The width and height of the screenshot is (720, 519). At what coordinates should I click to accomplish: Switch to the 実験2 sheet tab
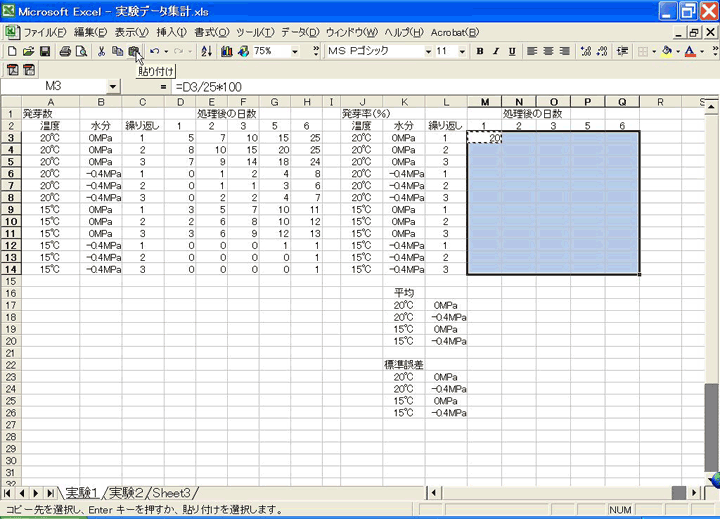tap(128, 492)
